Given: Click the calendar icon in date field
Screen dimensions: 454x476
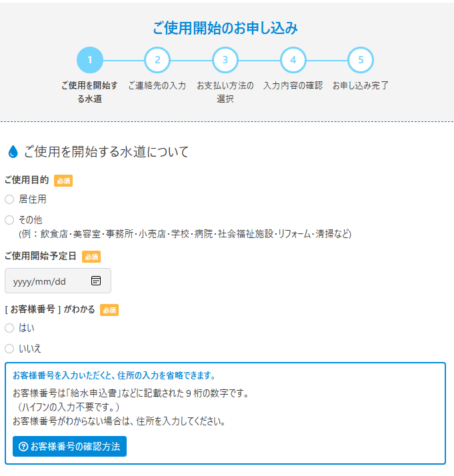Looking at the screenshot, I should click(x=95, y=281).
